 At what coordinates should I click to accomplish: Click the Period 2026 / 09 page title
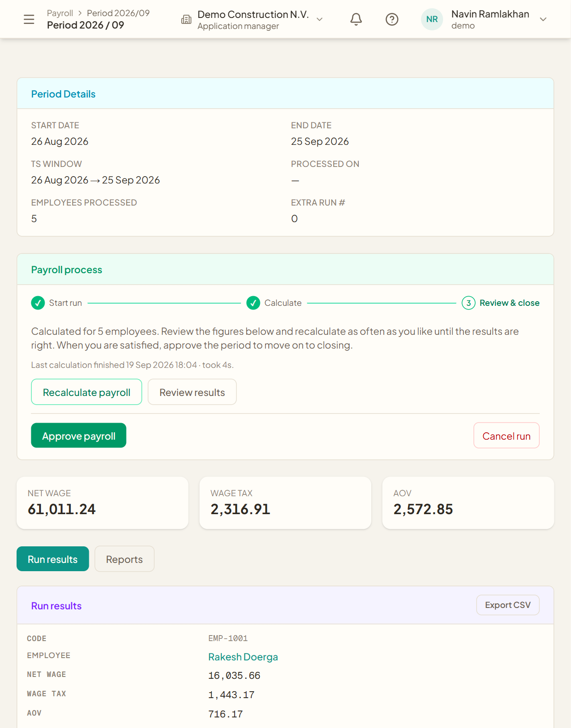[x=86, y=25]
